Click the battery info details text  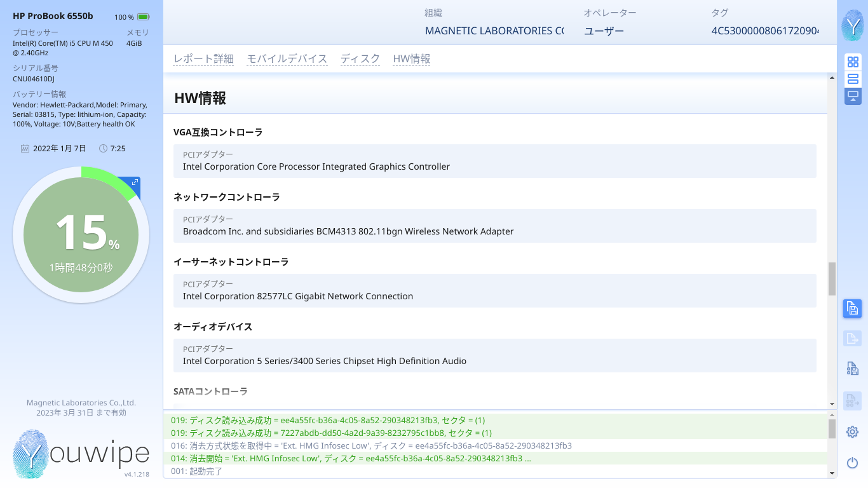80,114
